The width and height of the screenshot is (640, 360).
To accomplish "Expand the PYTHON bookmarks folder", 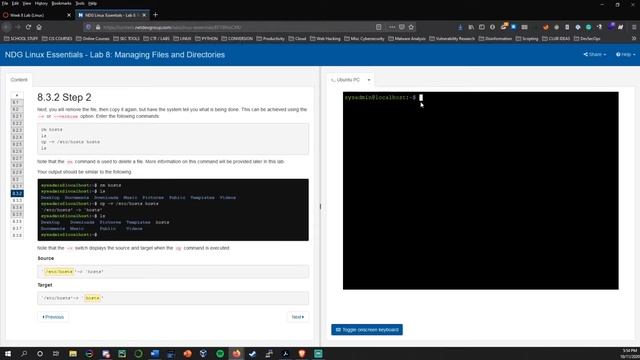I will [206, 38].
